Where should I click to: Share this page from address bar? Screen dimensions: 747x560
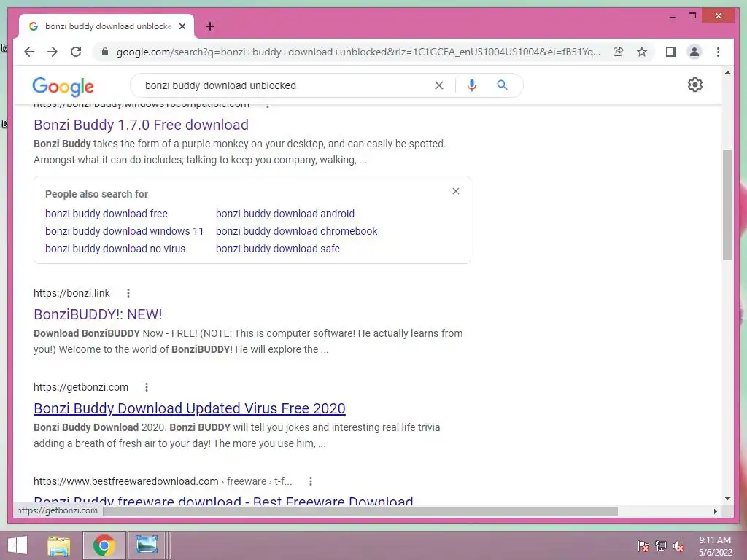619,52
